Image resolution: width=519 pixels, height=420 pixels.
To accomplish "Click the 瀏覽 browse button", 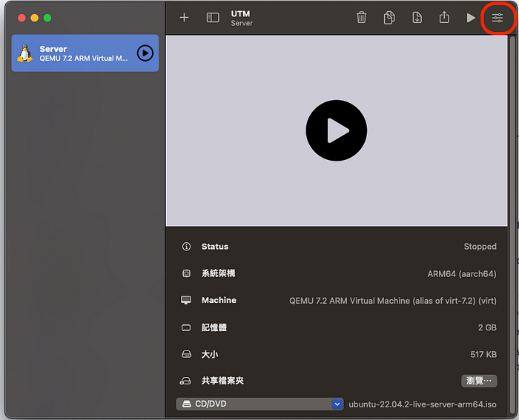I will (x=478, y=381).
